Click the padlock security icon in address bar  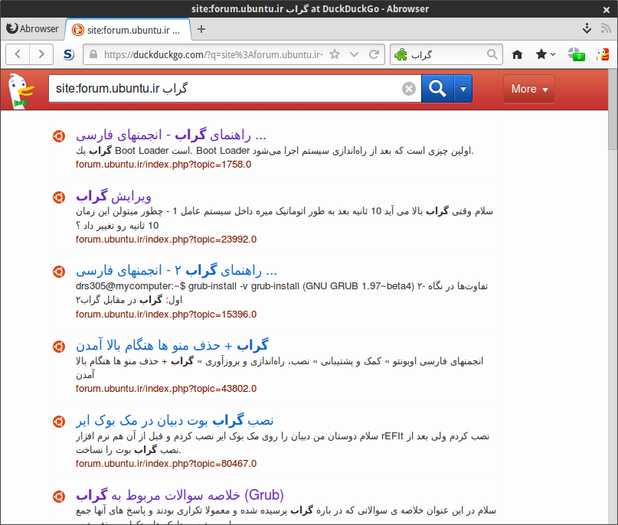point(93,54)
